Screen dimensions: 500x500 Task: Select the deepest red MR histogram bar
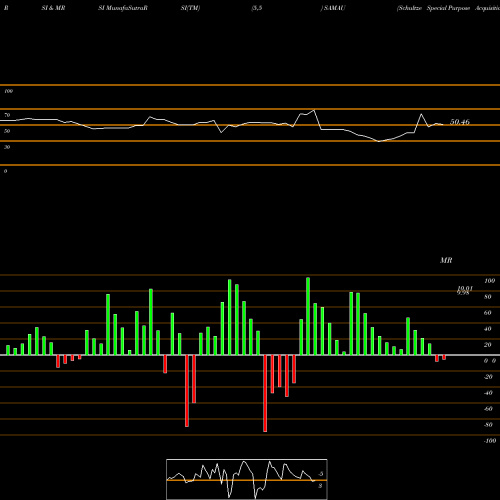tap(265, 393)
